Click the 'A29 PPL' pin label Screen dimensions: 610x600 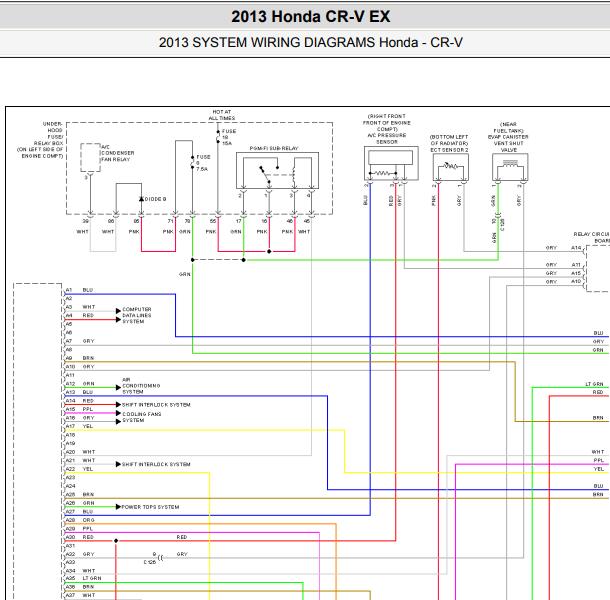point(79,528)
